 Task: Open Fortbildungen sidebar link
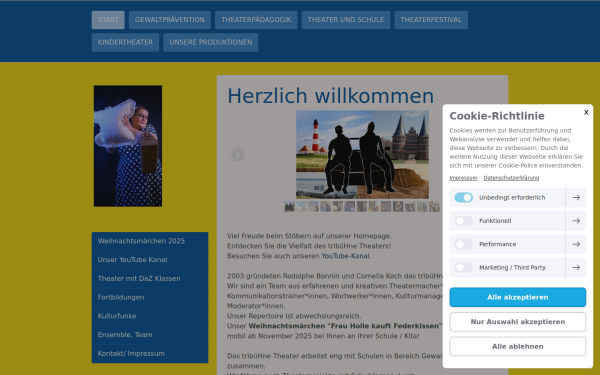150,297
